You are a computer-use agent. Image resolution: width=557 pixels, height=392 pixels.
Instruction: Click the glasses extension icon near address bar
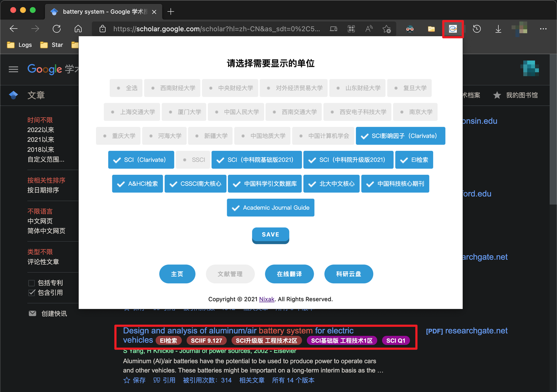tap(410, 29)
